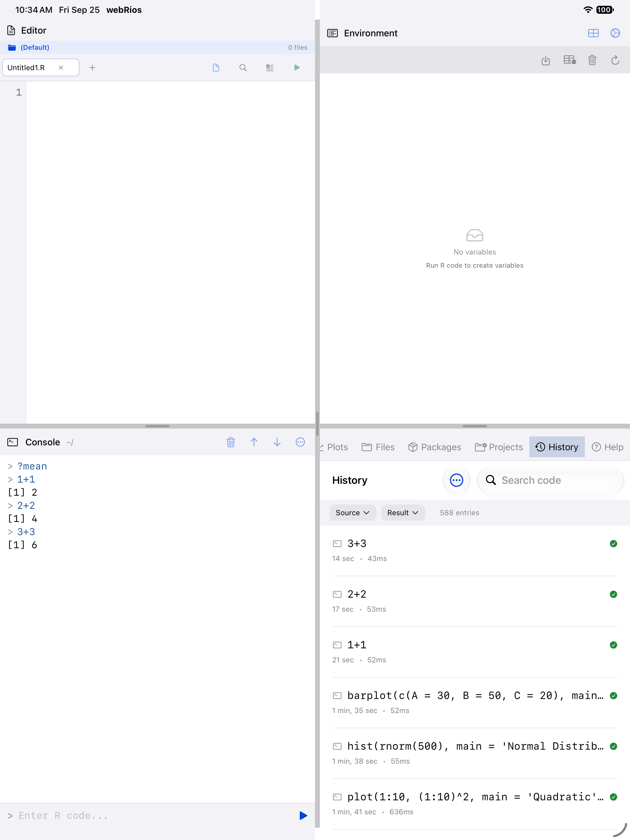
Task: Submit console code with the blue play button
Action: click(x=303, y=816)
